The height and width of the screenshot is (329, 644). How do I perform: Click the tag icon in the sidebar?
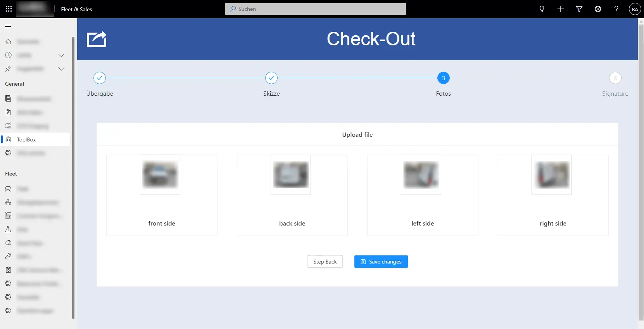[8, 243]
